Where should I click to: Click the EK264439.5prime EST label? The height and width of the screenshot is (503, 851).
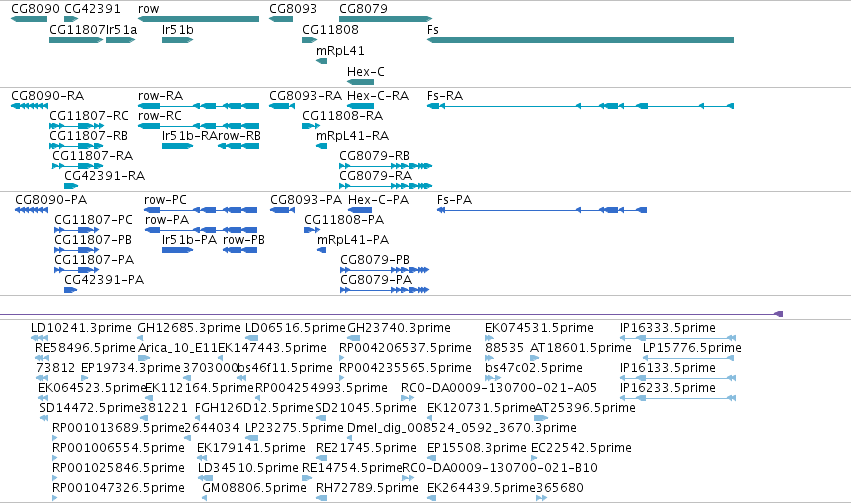point(481,488)
